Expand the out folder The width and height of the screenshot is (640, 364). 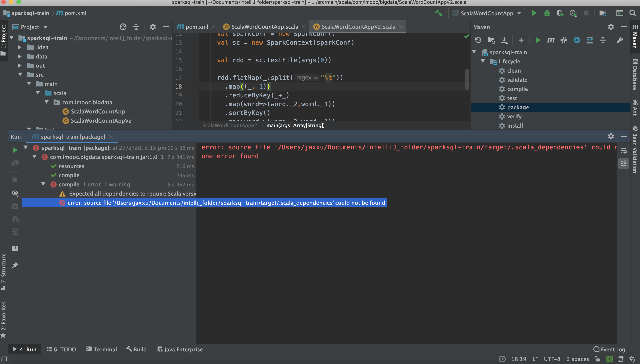click(20, 66)
